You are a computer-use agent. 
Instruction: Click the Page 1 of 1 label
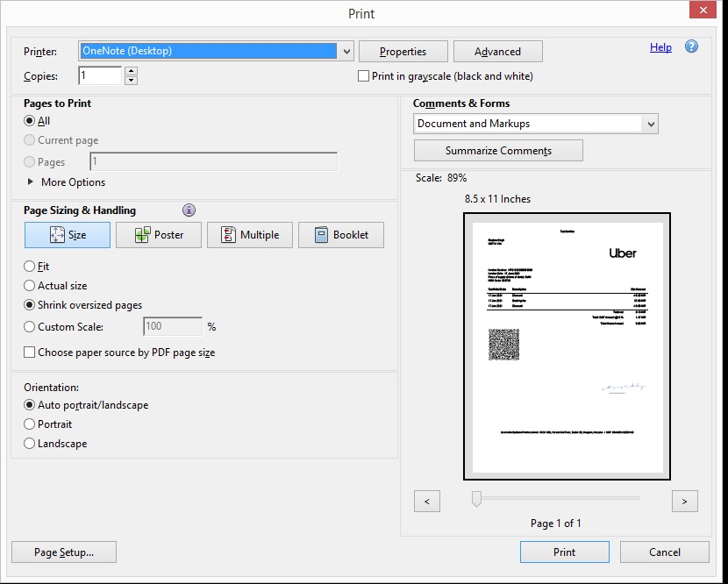[556, 523]
